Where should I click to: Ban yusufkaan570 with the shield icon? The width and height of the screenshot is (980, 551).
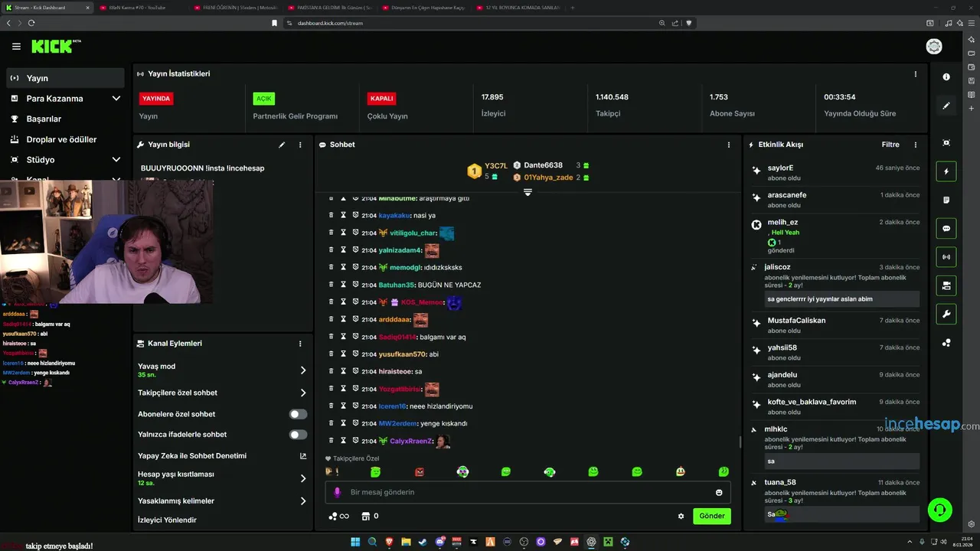[355, 354]
